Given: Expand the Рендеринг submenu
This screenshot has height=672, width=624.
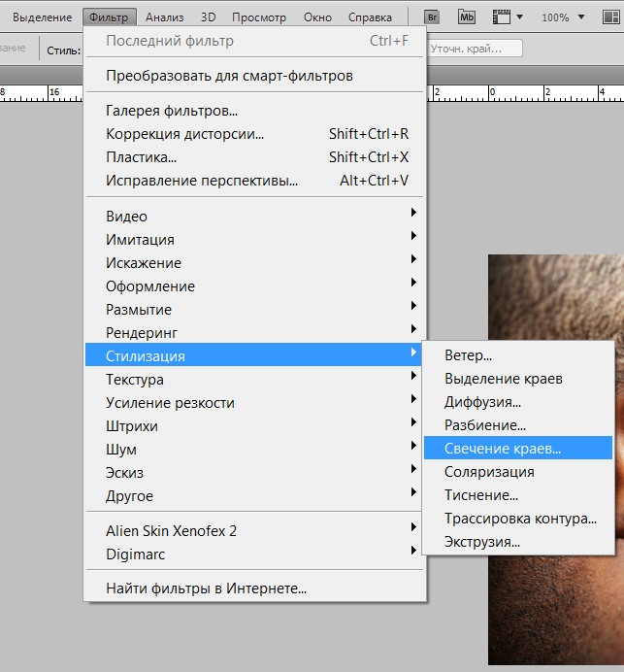Looking at the screenshot, I should [253, 332].
